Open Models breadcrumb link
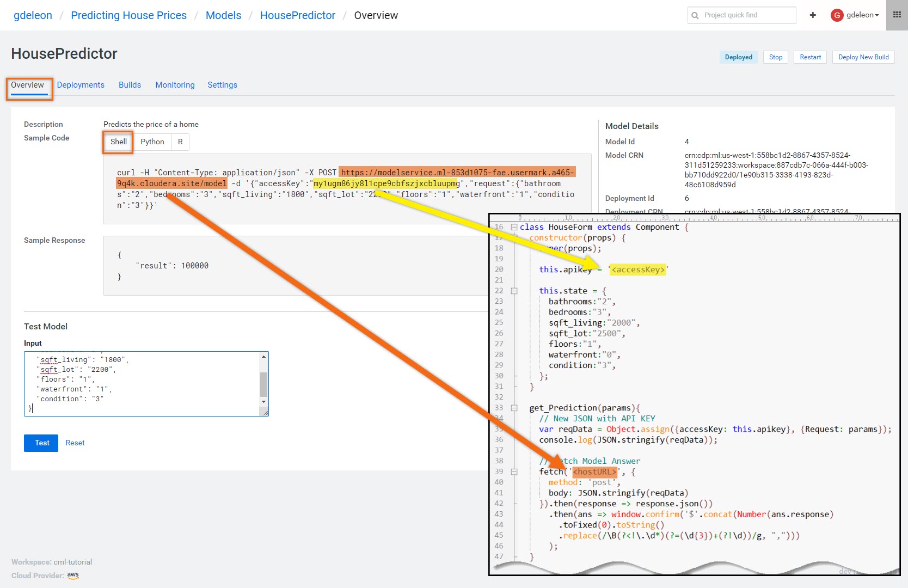This screenshot has width=908, height=588. [x=223, y=15]
